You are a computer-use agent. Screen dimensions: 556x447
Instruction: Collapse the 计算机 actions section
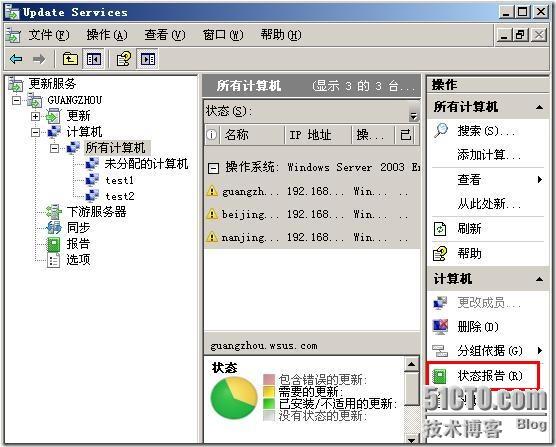coord(539,279)
